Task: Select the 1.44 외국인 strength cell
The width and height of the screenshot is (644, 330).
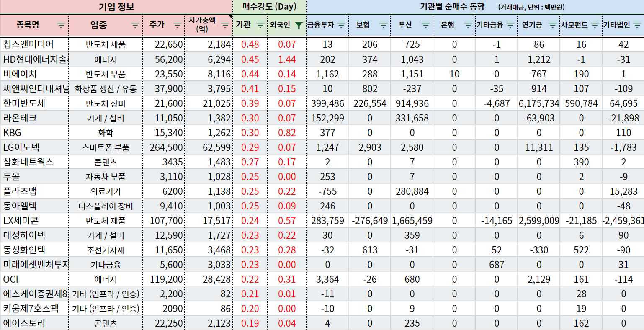Action: coord(287,59)
